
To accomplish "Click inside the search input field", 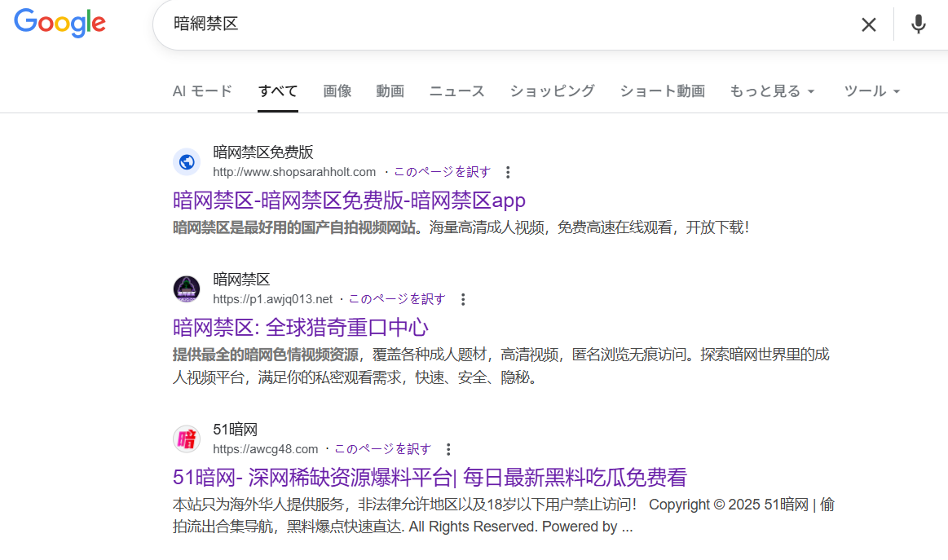I will pyautogui.click(x=489, y=24).
